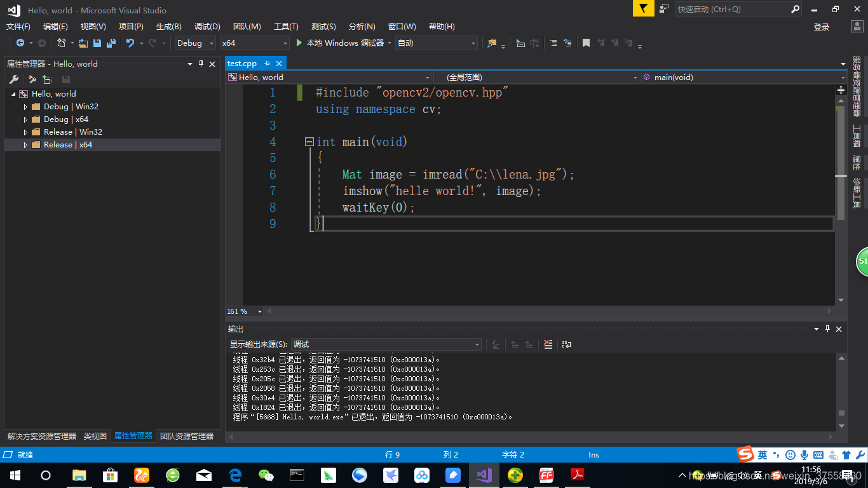Click the yellow feedback filter flag icon
868x488 pixels.
tap(643, 9)
